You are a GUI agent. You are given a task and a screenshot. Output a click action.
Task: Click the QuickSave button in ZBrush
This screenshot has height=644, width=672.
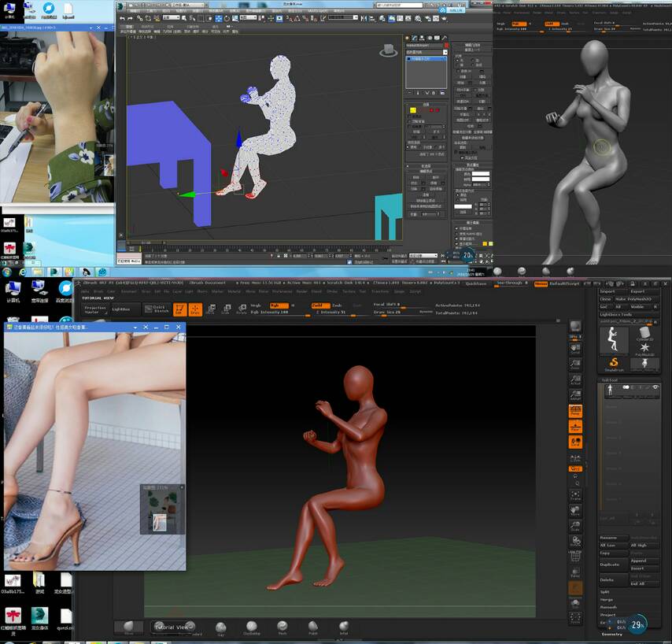[x=476, y=283]
